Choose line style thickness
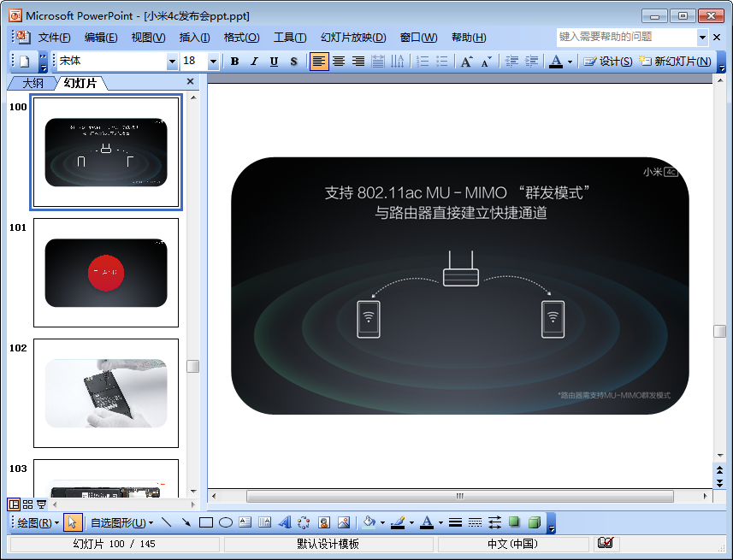 455,522
